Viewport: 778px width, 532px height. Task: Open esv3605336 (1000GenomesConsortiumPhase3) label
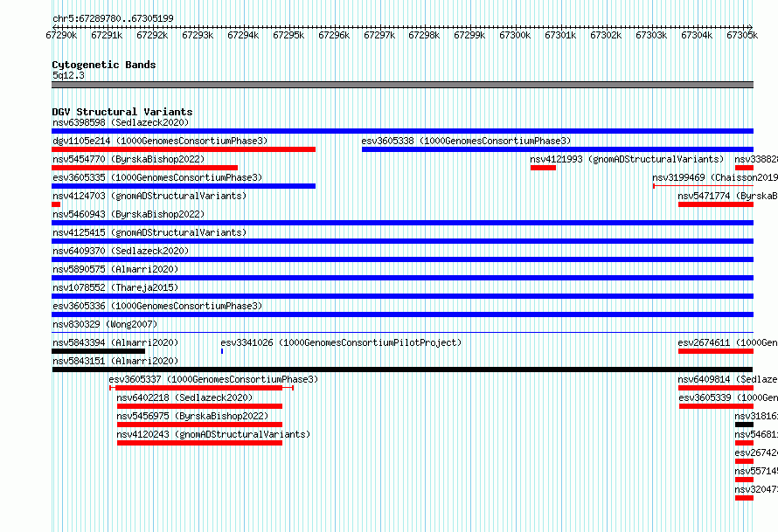coord(157,306)
